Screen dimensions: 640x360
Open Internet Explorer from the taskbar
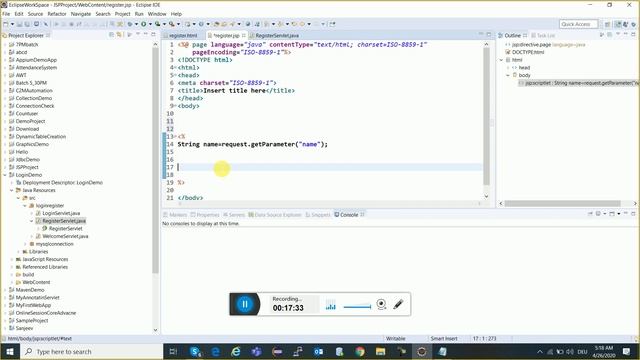click(236, 351)
